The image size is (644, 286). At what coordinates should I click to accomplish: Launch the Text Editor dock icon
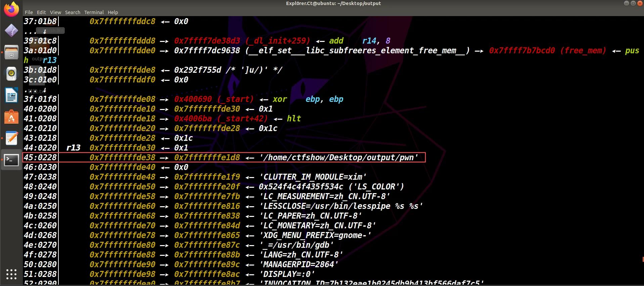point(11,138)
